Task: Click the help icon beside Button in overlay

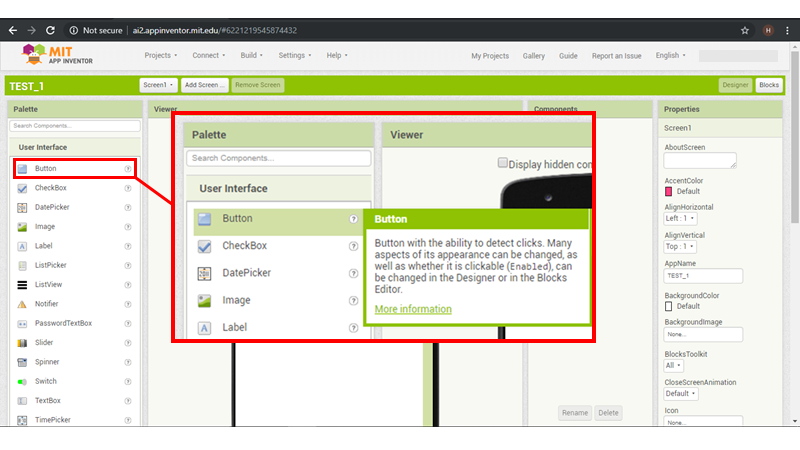Action: [353, 219]
